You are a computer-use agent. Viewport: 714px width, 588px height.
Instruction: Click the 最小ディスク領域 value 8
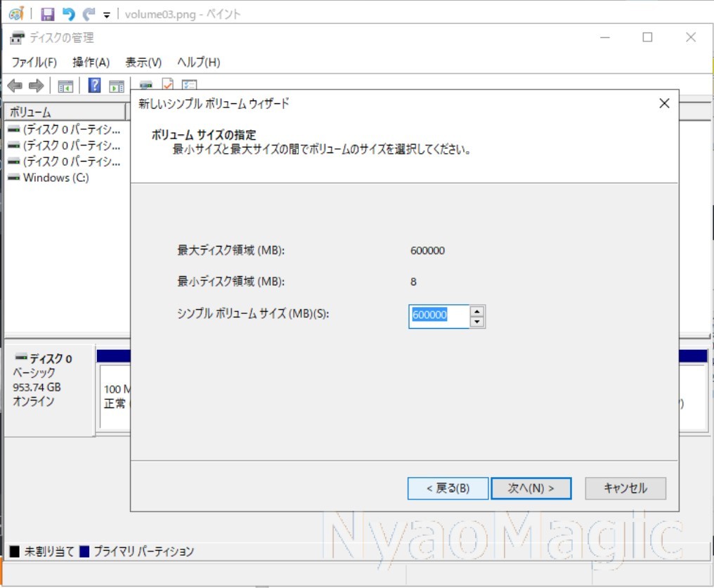point(413,282)
